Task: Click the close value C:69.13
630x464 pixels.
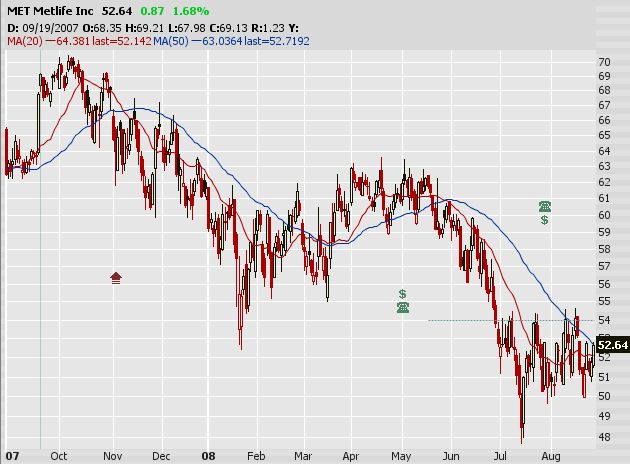Action: click(228, 28)
